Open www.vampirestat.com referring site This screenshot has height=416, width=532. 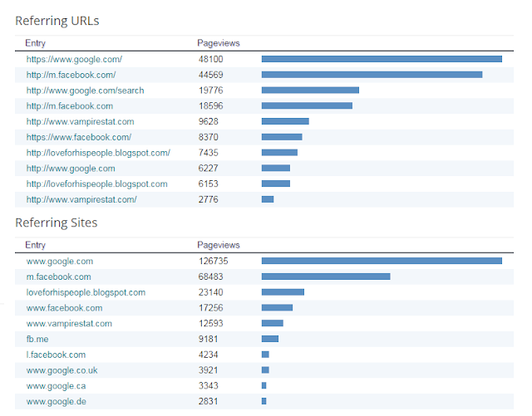pyautogui.click(x=69, y=324)
